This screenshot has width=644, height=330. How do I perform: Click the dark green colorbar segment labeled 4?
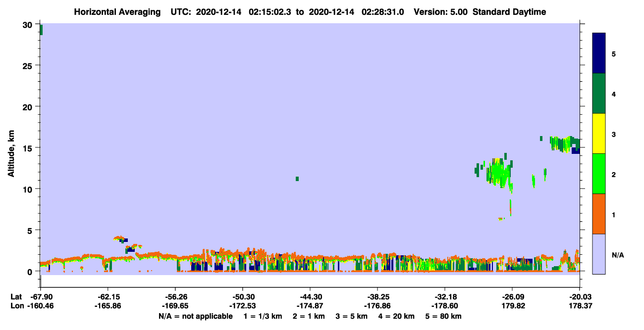tap(599, 94)
